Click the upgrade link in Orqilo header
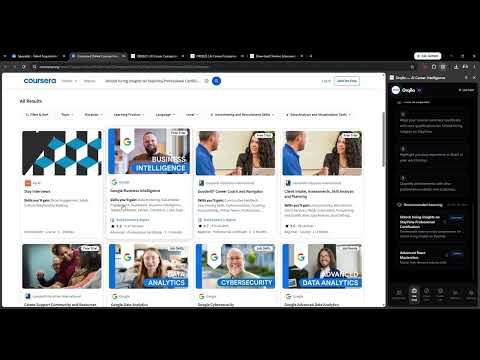 (466, 90)
